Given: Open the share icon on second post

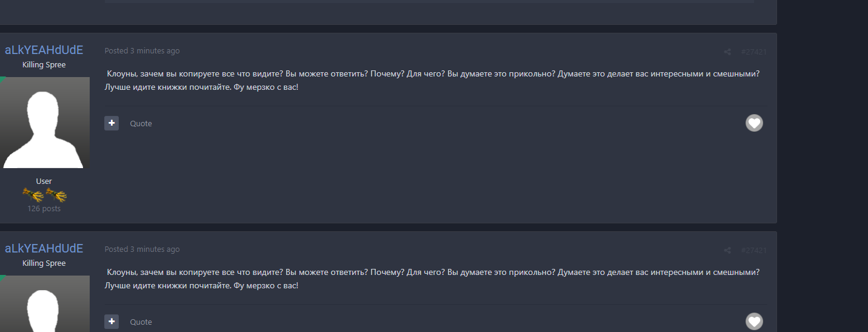Looking at the screenshot, I should (x=727, y=251).
